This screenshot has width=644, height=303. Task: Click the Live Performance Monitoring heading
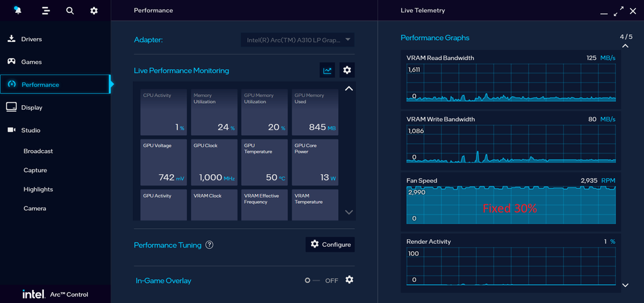181,71
